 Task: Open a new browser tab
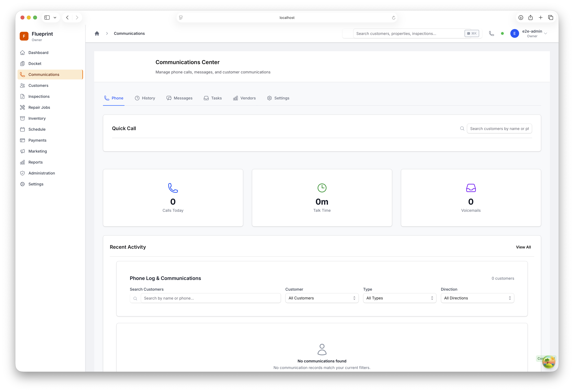coord(541,18)
